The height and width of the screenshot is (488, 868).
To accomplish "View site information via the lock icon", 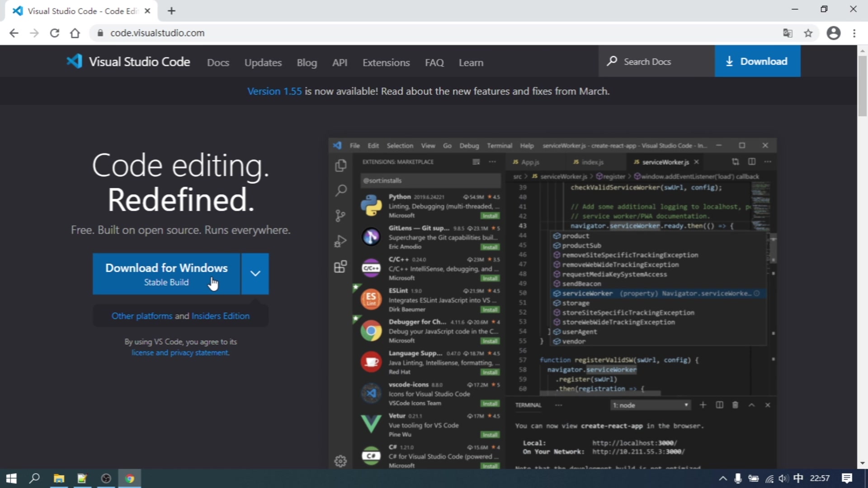I will [x=100, y=33].
